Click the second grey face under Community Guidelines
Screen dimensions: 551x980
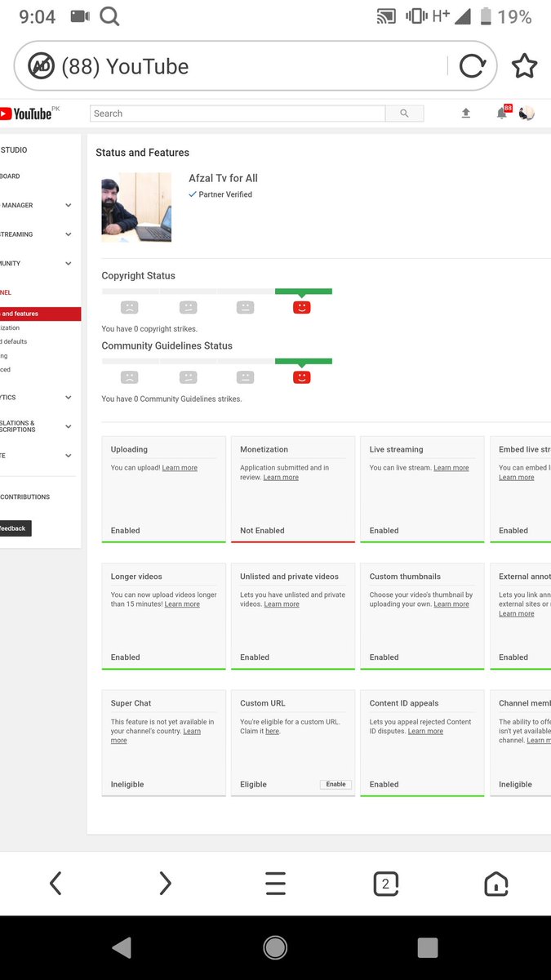(188, 377)
